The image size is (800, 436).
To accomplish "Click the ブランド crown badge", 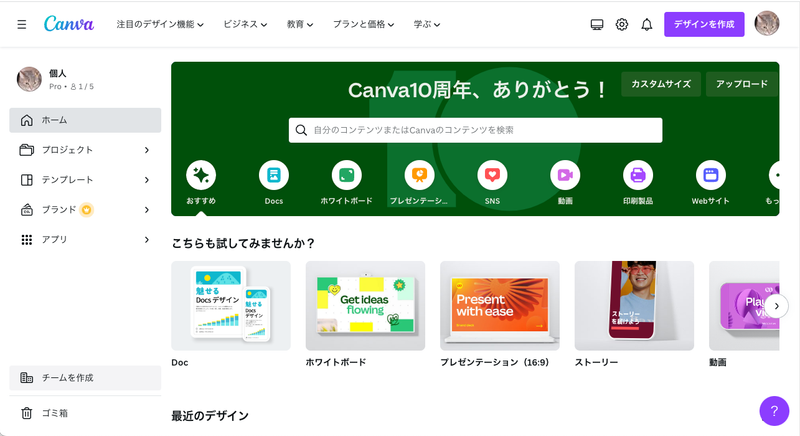I will point(86,210).
